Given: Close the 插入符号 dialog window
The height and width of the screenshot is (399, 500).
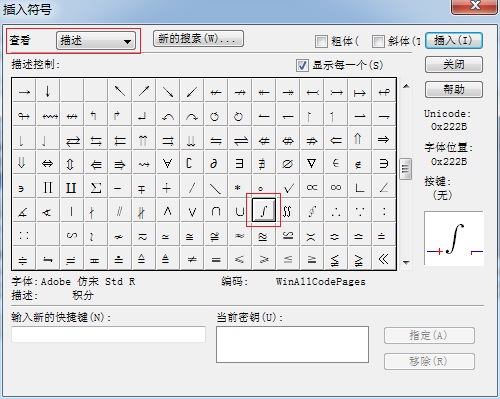Looking at the screenshot, I should point(474,6).
